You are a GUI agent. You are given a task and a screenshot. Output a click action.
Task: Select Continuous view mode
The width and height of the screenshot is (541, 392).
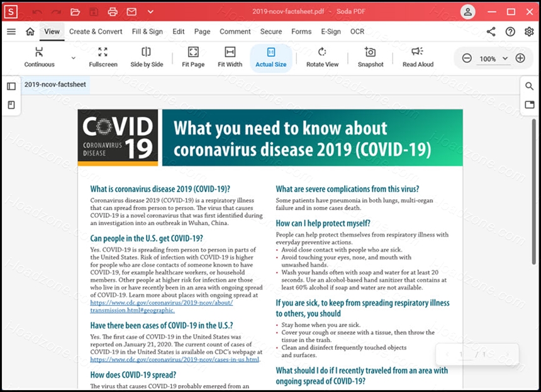(40, 58)
